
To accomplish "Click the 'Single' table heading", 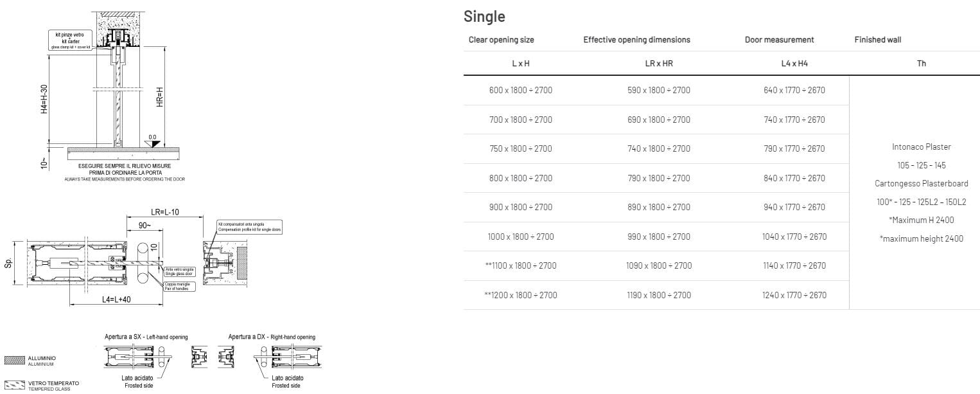I will point(484,17).
